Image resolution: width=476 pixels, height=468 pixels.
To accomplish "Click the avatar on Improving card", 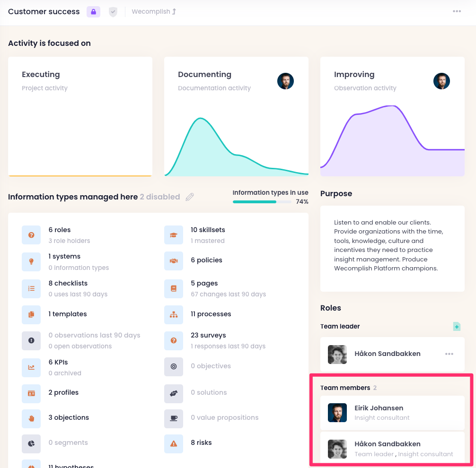I will pyautogui.click(x=441, y=81).
